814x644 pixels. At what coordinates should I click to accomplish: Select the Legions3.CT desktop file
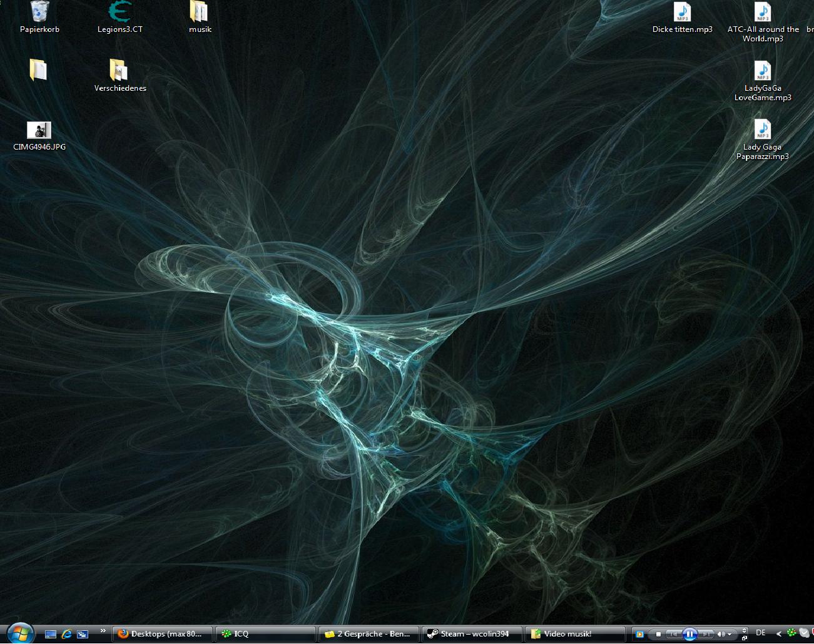coord(120,12)
